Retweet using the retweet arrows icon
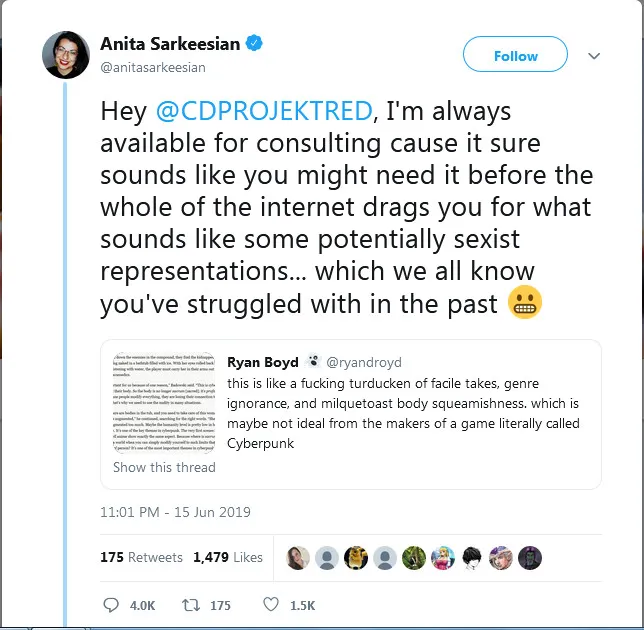 click(188, 605)
